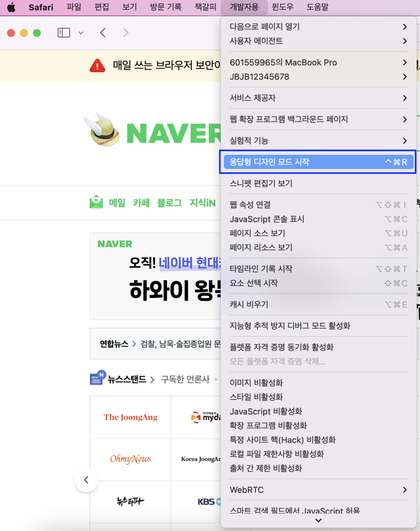
Task: Open the 메일 link
Action: click(117, 203)
